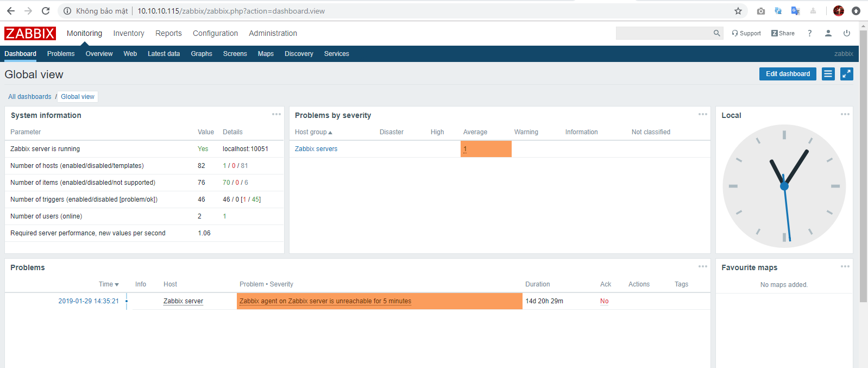Open the Google Translate extension
This screenshot has width=868, height=368.
point(795,11)
